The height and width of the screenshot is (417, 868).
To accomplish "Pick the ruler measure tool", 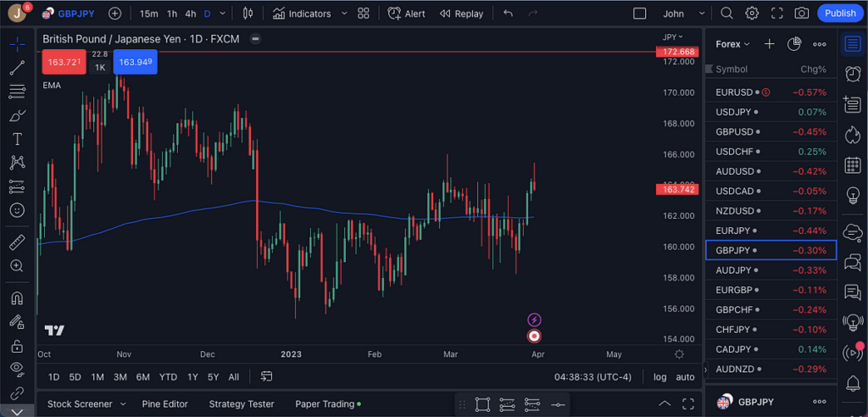I will click(x=17, y=242).
